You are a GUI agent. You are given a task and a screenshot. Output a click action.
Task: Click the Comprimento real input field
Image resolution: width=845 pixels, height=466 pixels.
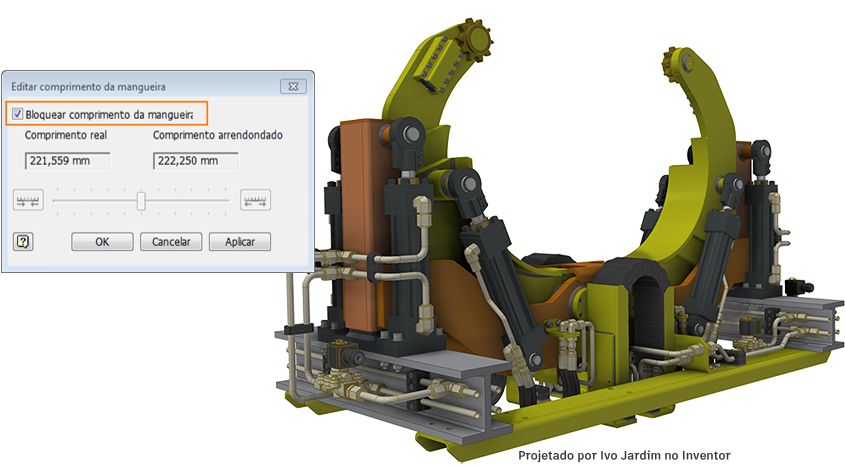click(68, 161)
